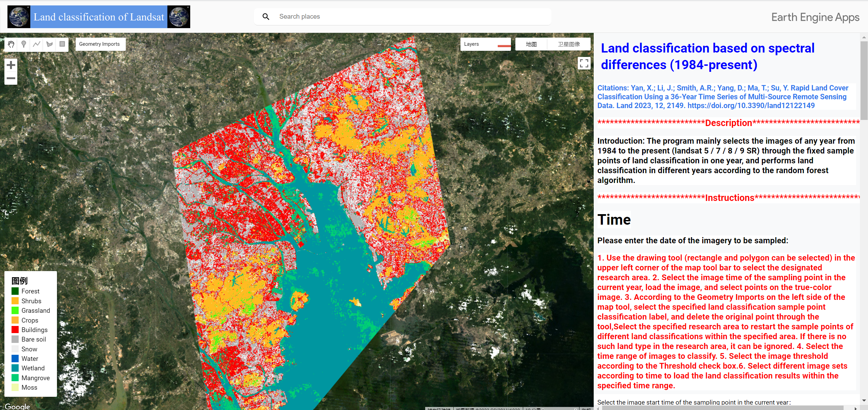Switch to 地图 map view

click(531, 44)
